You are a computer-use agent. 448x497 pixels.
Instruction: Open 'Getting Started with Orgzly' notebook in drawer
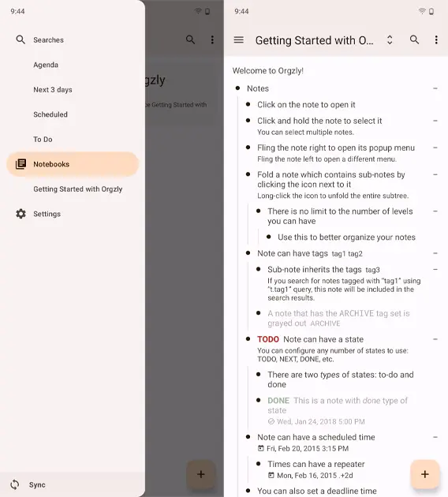pyautogui.click(x=77, y=189)
